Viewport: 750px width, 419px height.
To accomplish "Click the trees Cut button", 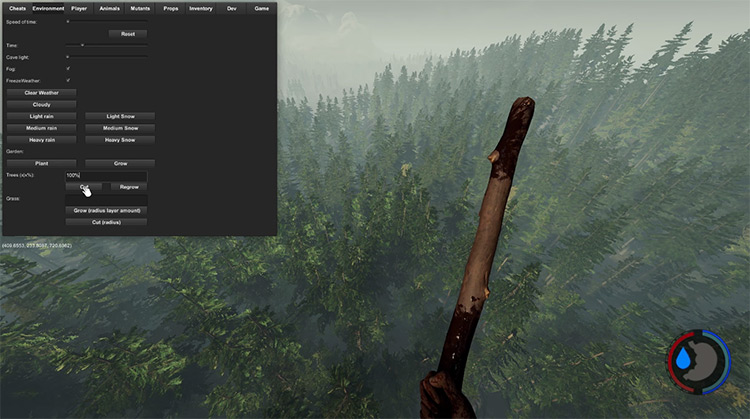I will 84,187.
